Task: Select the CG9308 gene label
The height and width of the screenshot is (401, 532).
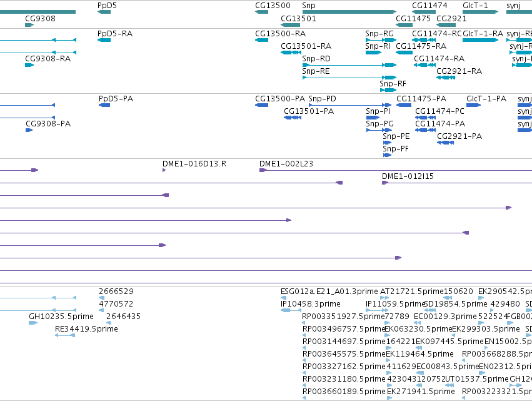Action: coord(40,18)
